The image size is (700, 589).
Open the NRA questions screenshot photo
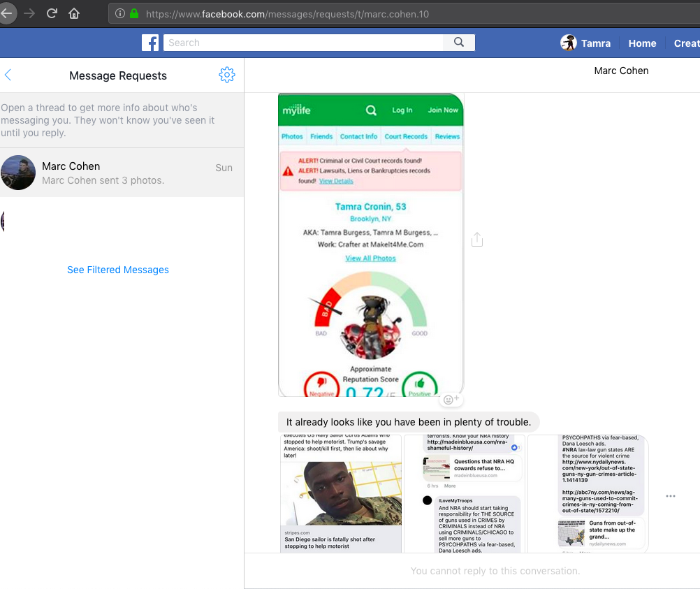click(x=465, y=493)
